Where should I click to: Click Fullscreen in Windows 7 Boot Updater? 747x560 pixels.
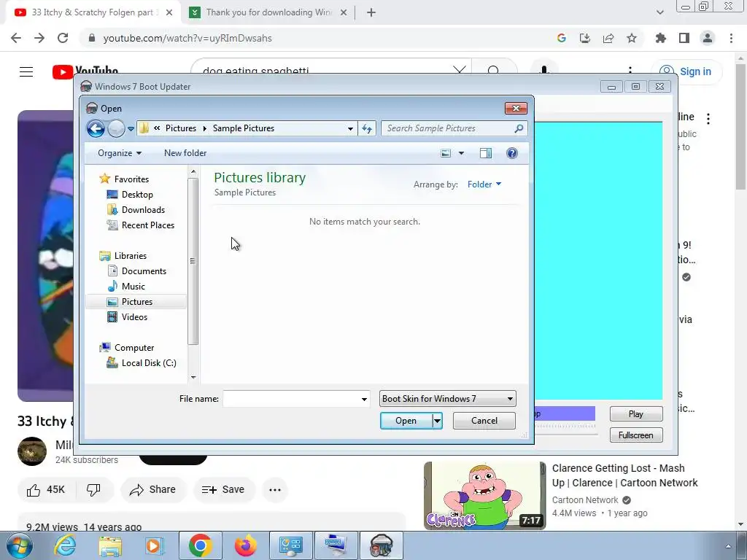[x=636, y=435]
